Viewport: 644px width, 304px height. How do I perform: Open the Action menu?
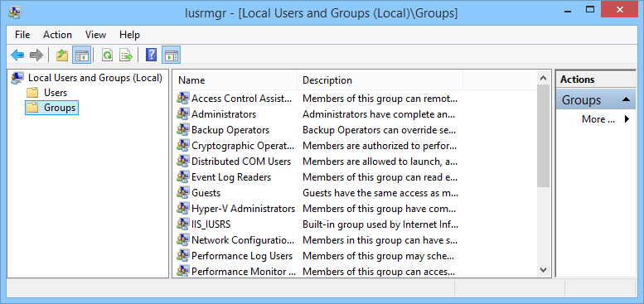57,35
